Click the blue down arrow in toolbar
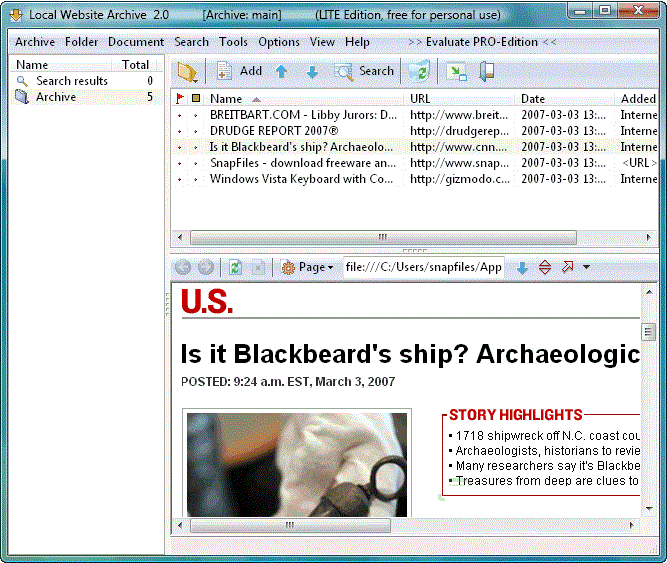Screen dimensions: 667x563 pyautogui.click(x=312, y=72)
